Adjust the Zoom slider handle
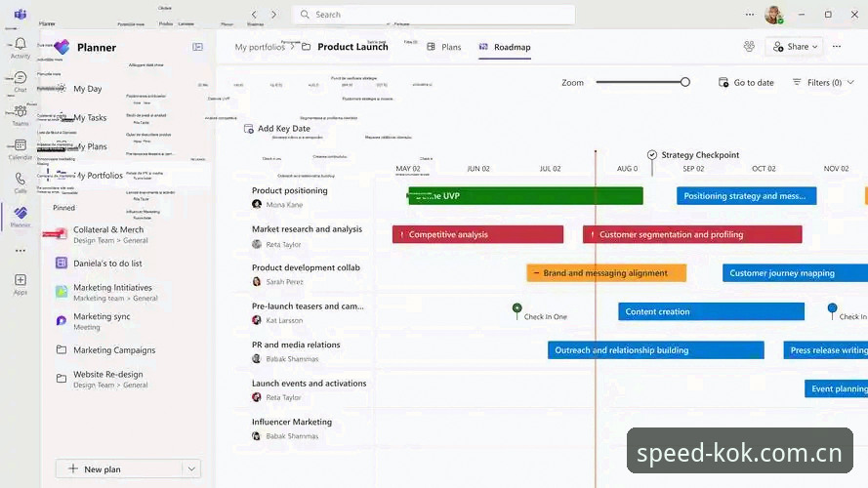Image resolution: width=868 pixels, height=488 pixels. pos(685,82)
